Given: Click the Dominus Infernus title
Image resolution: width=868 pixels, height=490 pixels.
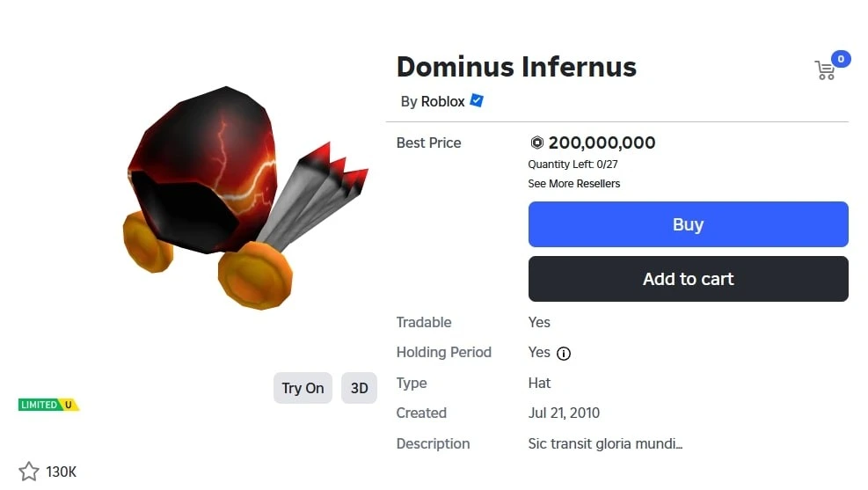Looking at the screenshot, I should click(516, 67).
